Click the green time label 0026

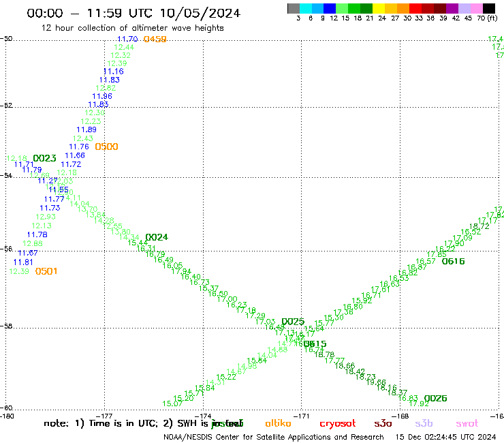point(435,398)
